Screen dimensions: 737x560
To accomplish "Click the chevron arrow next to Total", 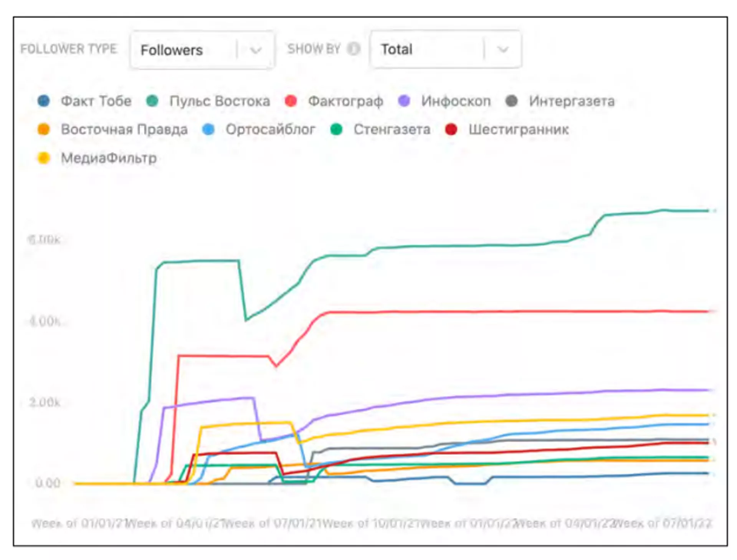I will (503, 49).
